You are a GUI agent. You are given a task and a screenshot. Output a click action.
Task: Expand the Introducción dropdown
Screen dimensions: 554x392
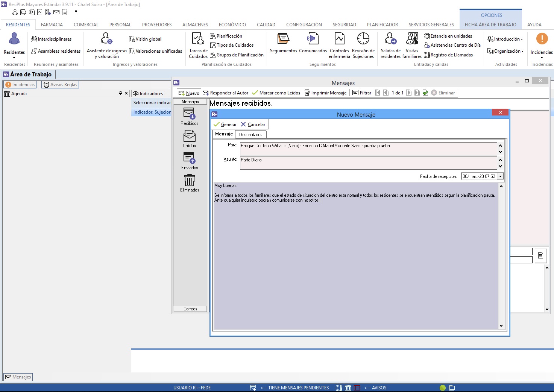[522, 39]
